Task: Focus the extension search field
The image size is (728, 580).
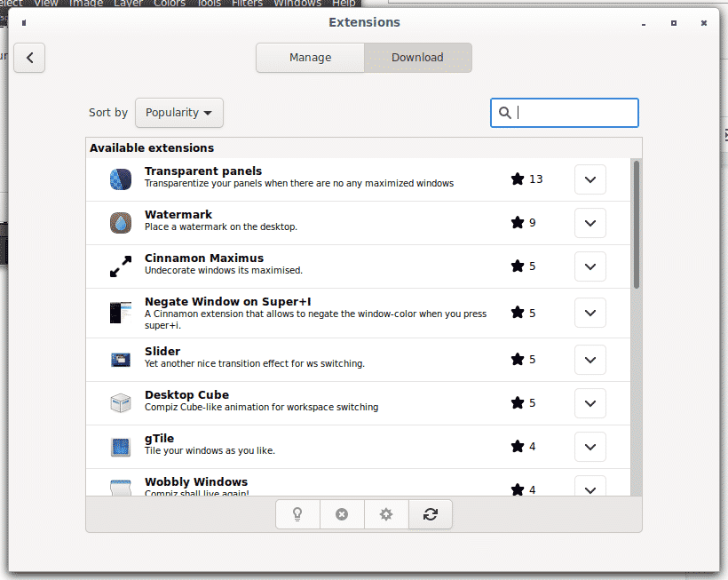Action: (x=573, y=113)
